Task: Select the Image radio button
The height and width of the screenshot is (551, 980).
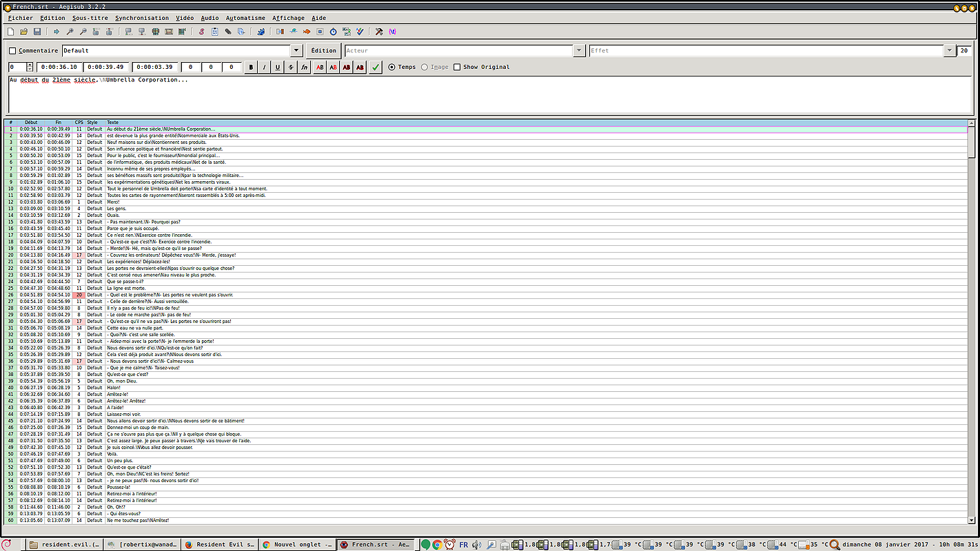Action: pyautogui.click(x=425, y=67)
